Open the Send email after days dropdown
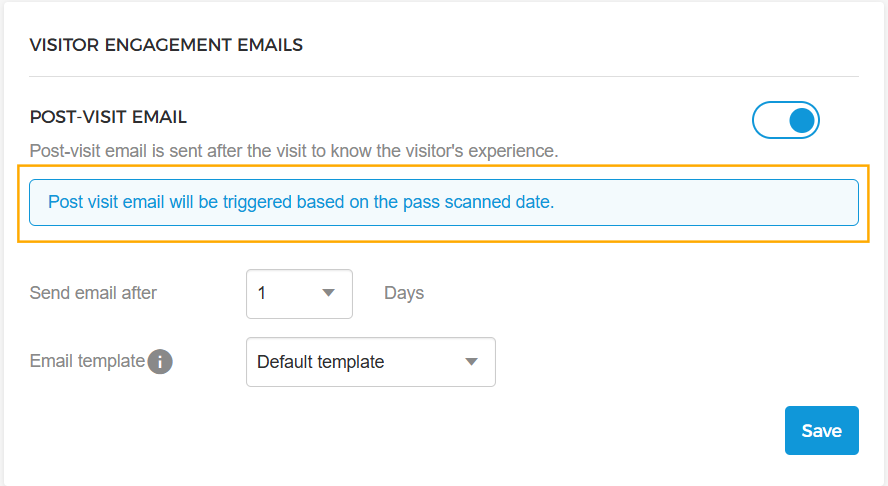Screen dimensions: 888x486 pyautogui.click(x=299, y=294)
